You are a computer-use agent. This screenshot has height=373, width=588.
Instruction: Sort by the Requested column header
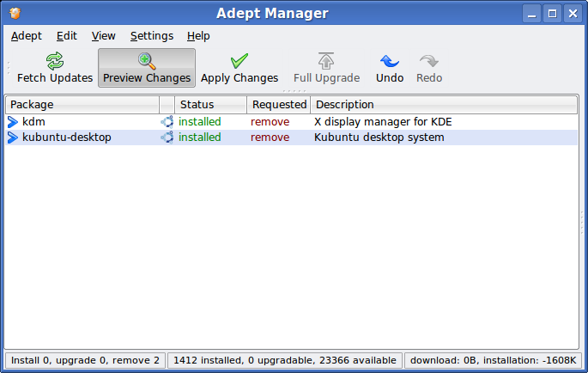tap(279, 105)
